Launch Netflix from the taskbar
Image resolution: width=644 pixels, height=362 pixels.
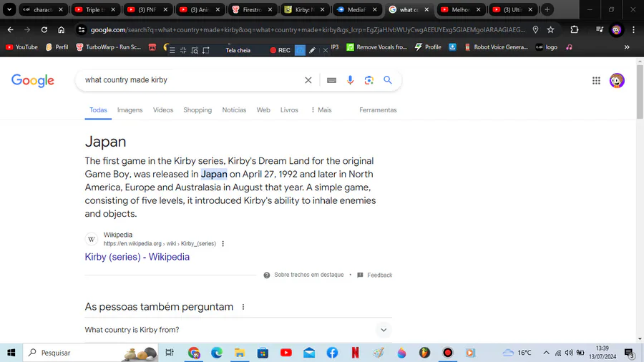[355, 353]
